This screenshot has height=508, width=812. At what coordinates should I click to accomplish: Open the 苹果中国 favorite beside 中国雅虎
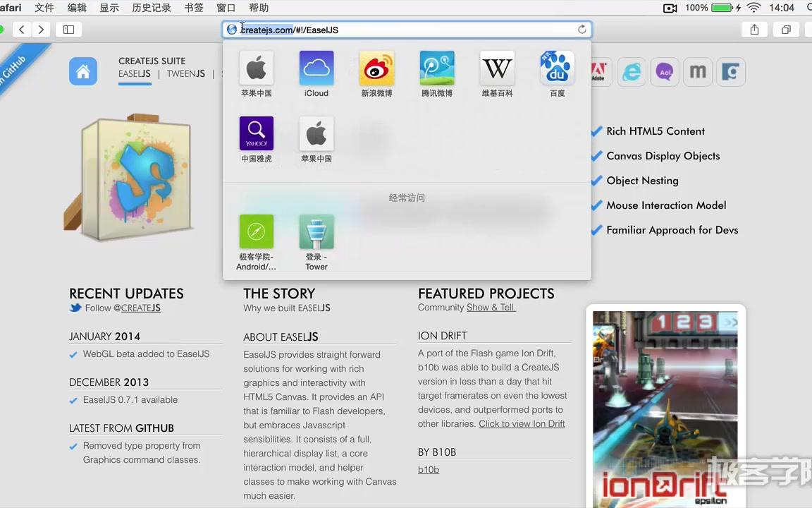click(x=316, y=139)
